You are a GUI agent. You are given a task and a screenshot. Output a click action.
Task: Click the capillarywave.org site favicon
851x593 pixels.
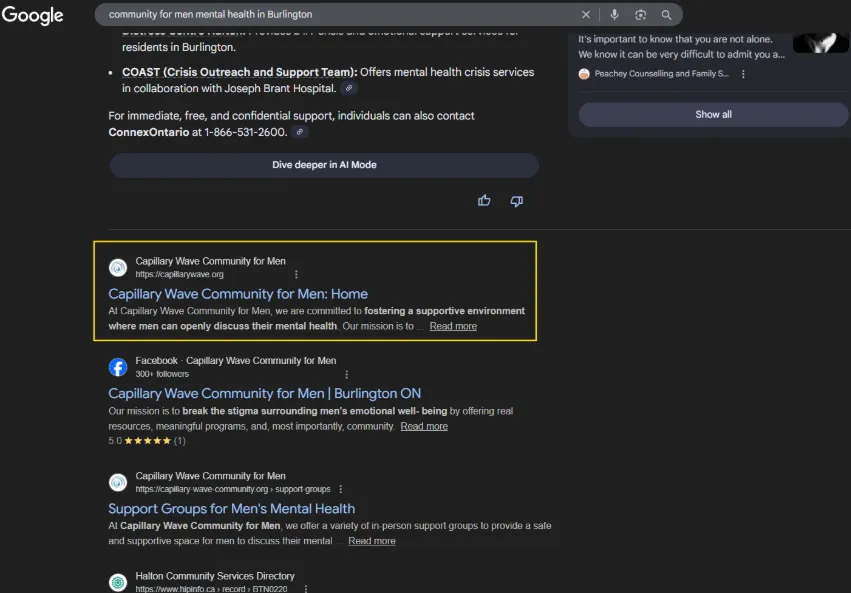(x=118, y=267)
